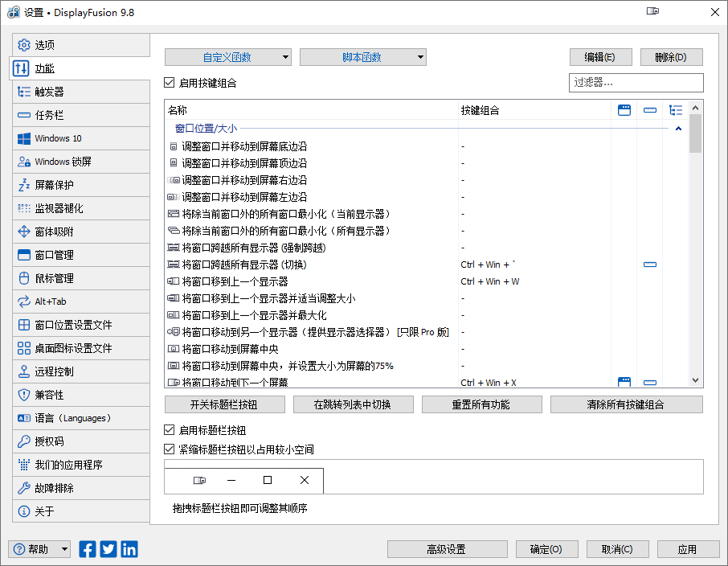
Task: Select the 功能 tab
Action: (x=80, y=68)
